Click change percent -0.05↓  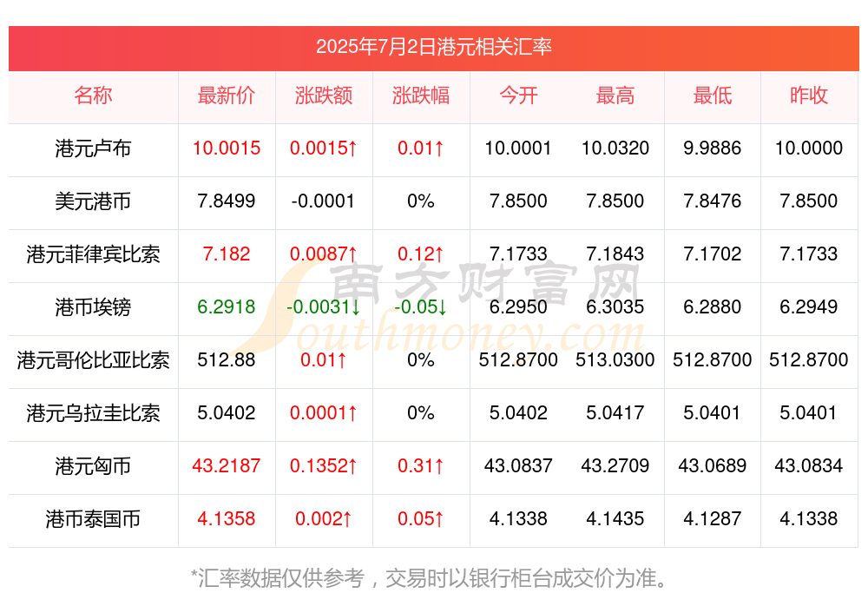[421, 306]
